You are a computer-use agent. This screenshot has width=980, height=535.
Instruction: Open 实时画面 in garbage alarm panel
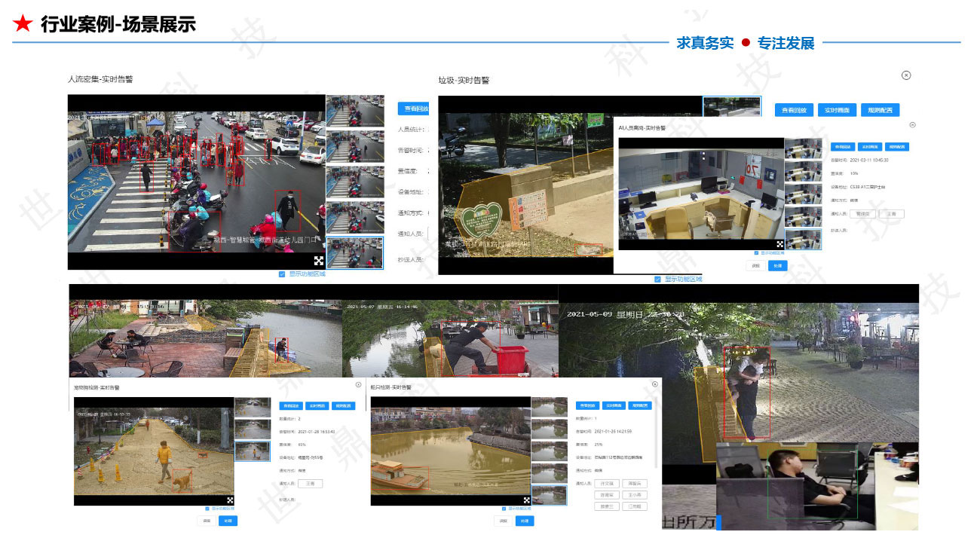(x=837, y=110)
